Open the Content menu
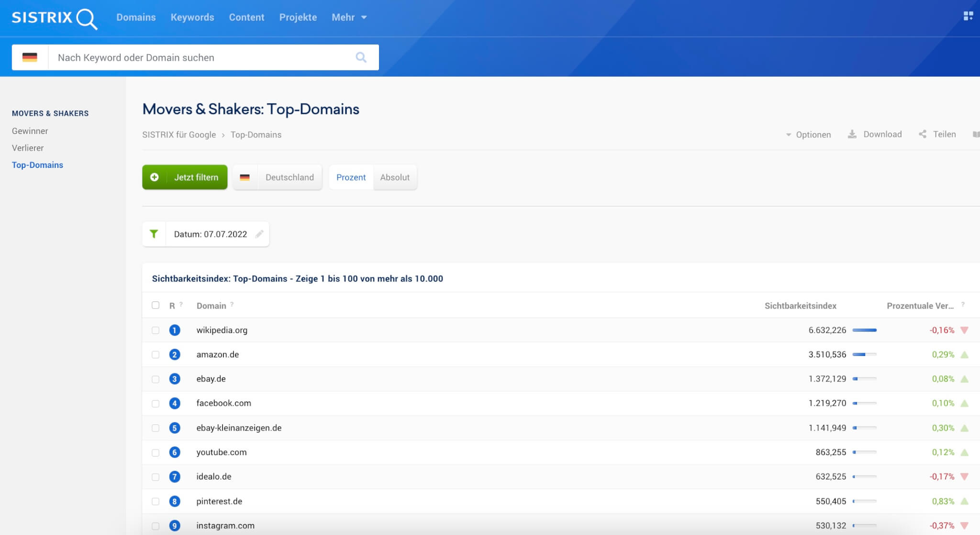The height and width of the screenshot is (535, 980). pyautogui.click(x=246, y=17)
